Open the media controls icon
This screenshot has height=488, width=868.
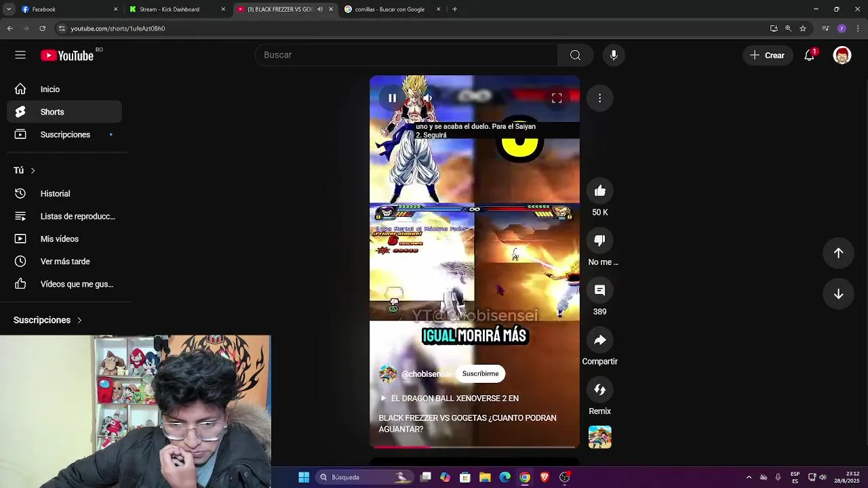pos(825,28)
